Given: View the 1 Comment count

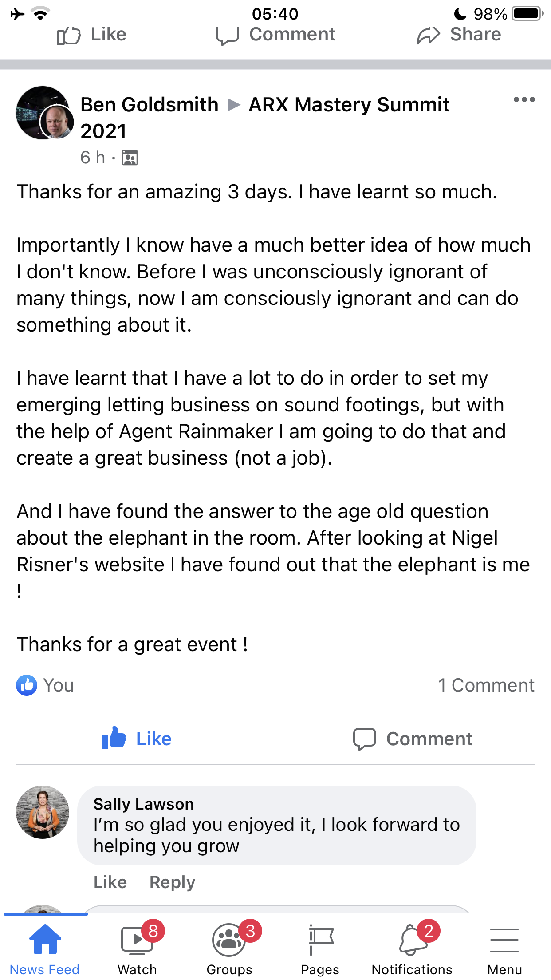Looking at the screenshot, I should coord(486,685).
